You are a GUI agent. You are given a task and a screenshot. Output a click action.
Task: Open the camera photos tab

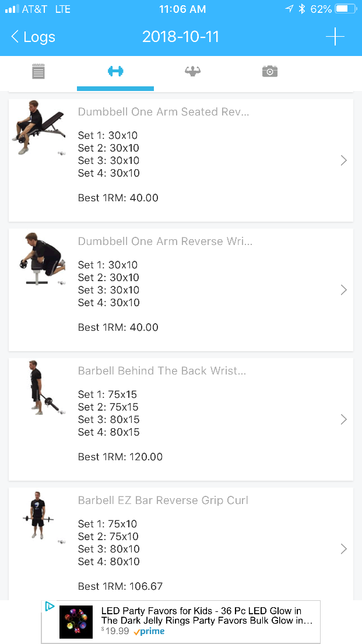tap(269, 71)
